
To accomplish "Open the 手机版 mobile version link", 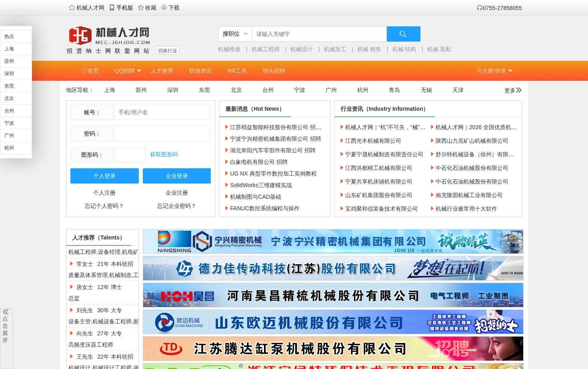I will tap(122, 8).
